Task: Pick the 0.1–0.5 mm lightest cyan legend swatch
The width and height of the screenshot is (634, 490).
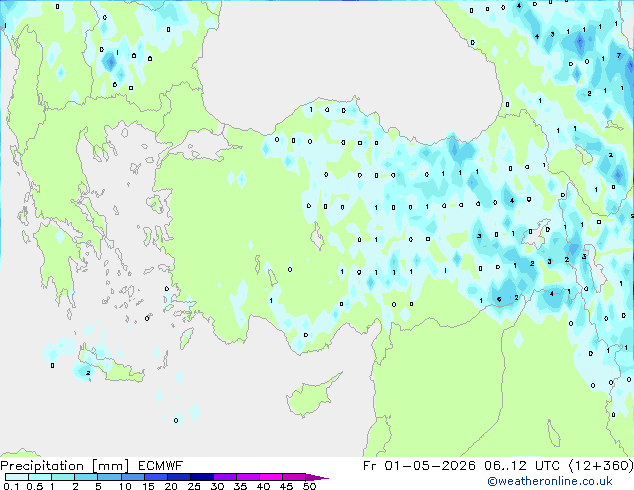Action: pos(17,477)
